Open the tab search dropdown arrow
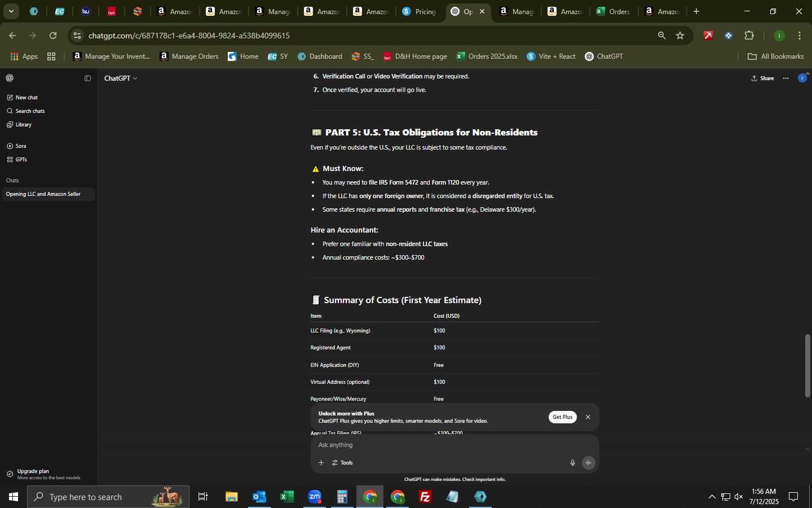 pyautogui.click(x=11, y=11)
